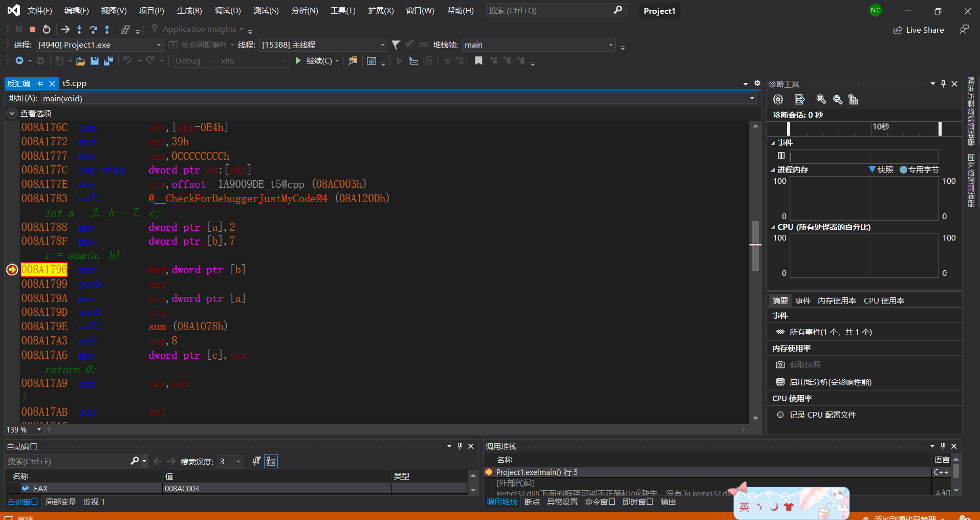The width and height of the screenshot is (980, 520).
Task: Save the current file
Action: (95, 61)
